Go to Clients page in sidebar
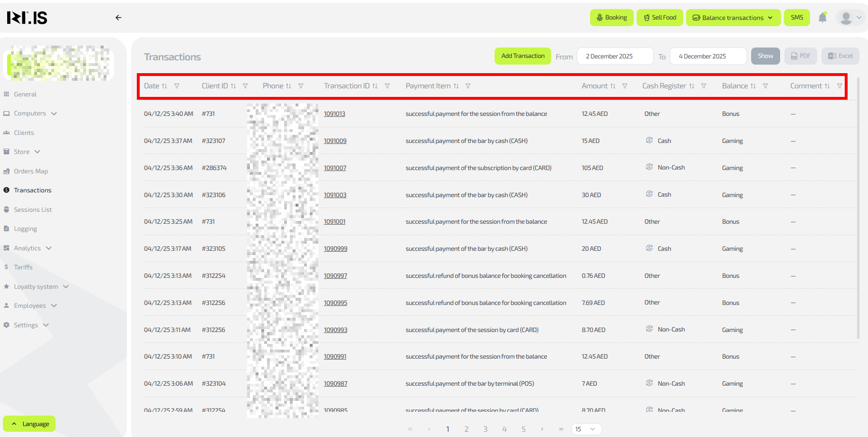 click(x=24, y=133)
